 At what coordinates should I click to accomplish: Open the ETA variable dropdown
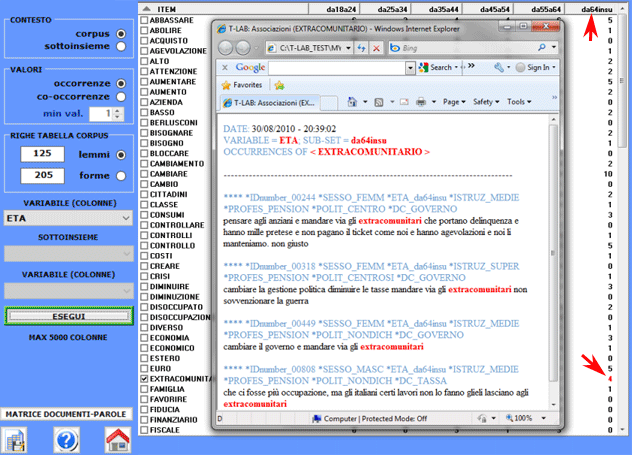[x=67, y=217]
